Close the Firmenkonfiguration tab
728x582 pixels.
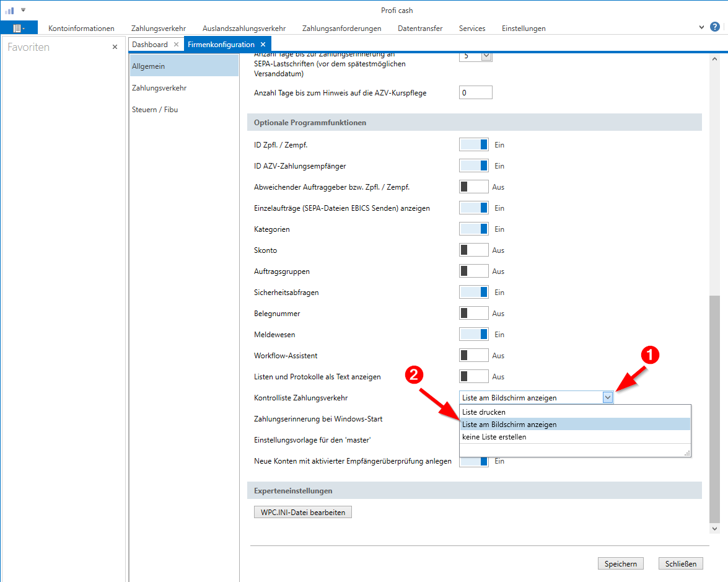tap(263, 45)
